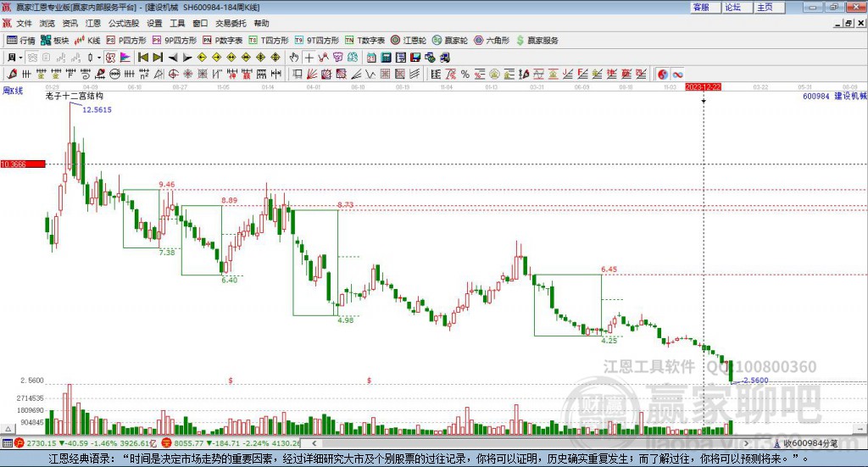This screenshot has width=868, height=467.
Task: Click the 沪 index icon in status bar
Action: [19, 443]
